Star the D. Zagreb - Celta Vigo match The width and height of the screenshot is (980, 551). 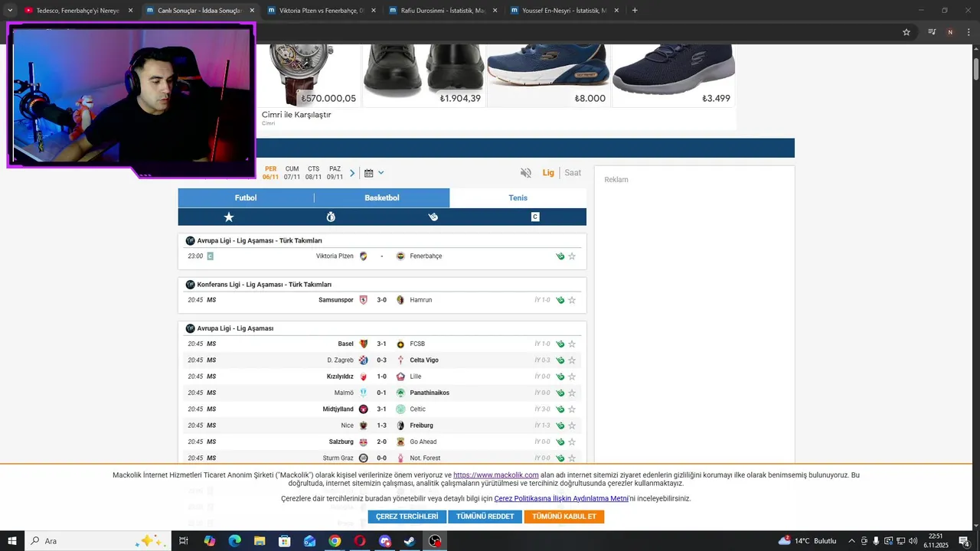tap(572, 360)
